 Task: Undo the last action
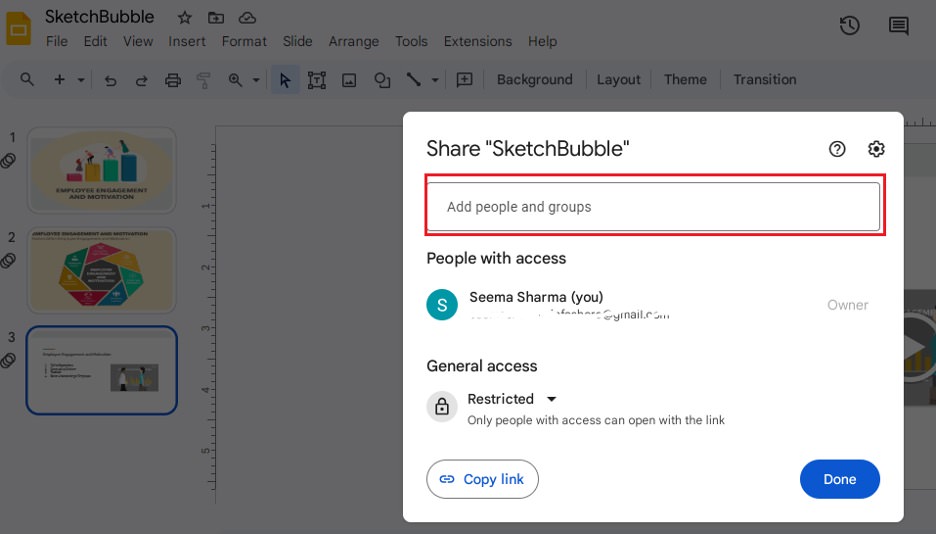coord(110,80)
